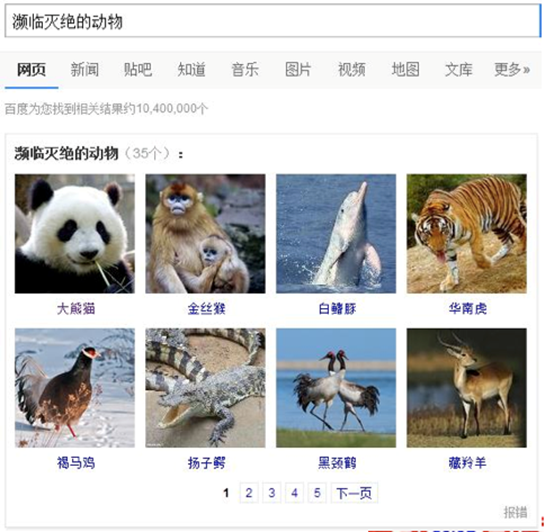The width and height of the screenshot is (554, 532).
Task: Expand the 更多» menu
Action: tap(512, 69)
